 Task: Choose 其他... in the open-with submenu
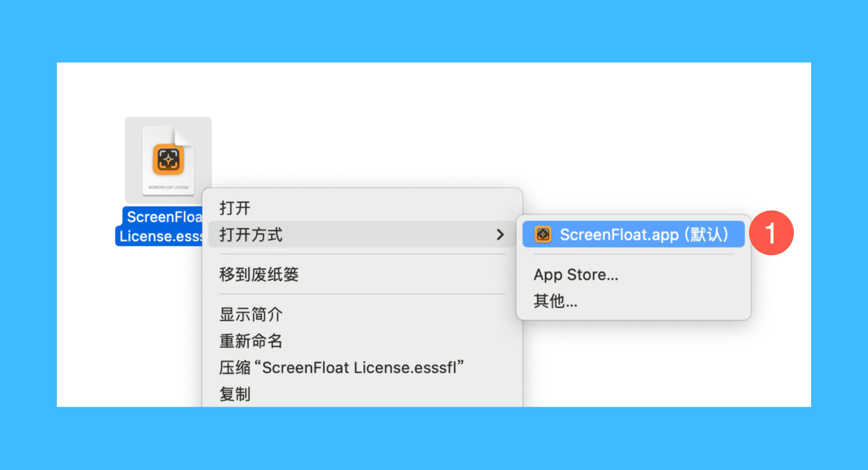click(x=633, y=301)
